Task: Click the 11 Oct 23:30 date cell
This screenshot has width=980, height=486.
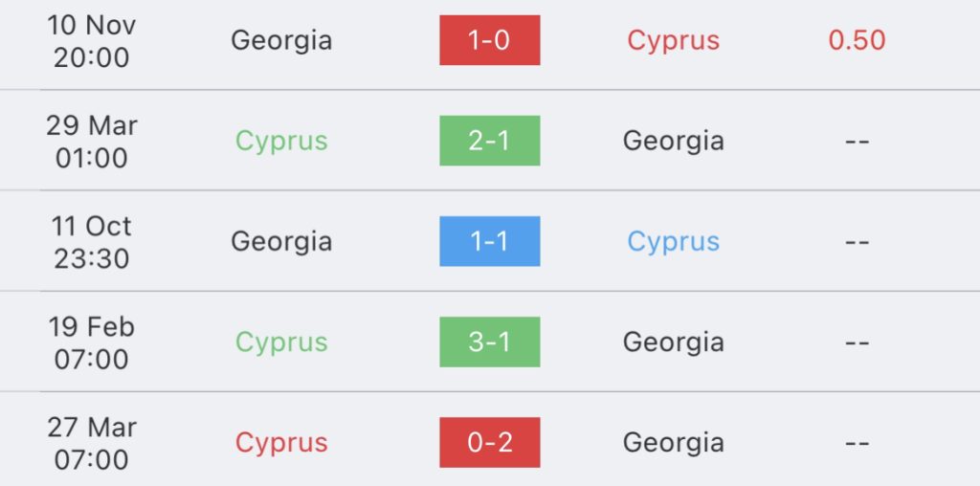Action: 91,242
